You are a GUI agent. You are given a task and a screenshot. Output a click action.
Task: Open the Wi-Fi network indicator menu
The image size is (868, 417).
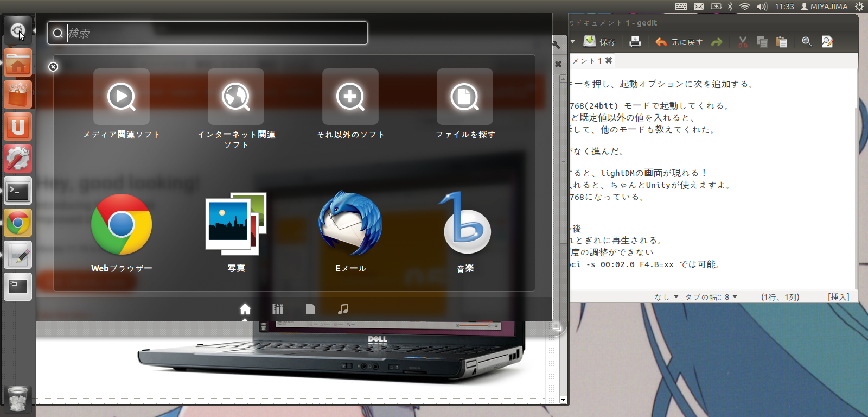click(x=745, y=7)
